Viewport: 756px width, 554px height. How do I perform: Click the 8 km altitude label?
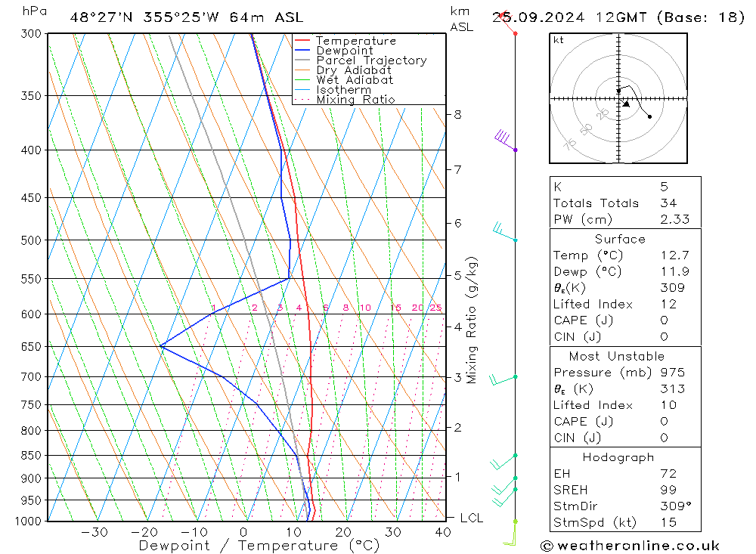[x=457, y=115]
